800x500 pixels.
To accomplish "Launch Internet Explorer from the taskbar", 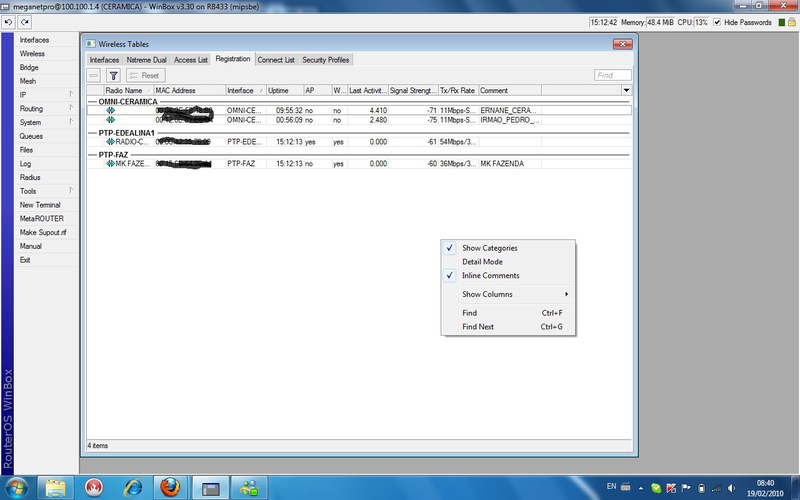I will coord(133,488).
